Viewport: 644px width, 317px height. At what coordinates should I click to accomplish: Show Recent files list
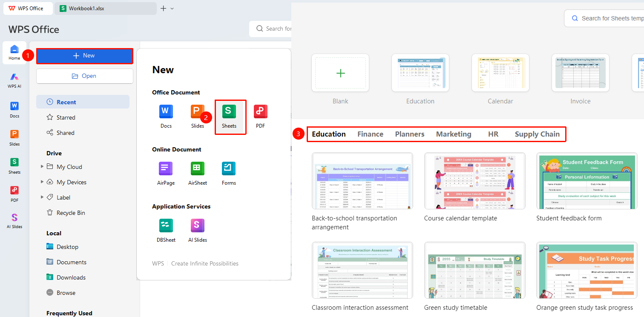coord(83,102)
